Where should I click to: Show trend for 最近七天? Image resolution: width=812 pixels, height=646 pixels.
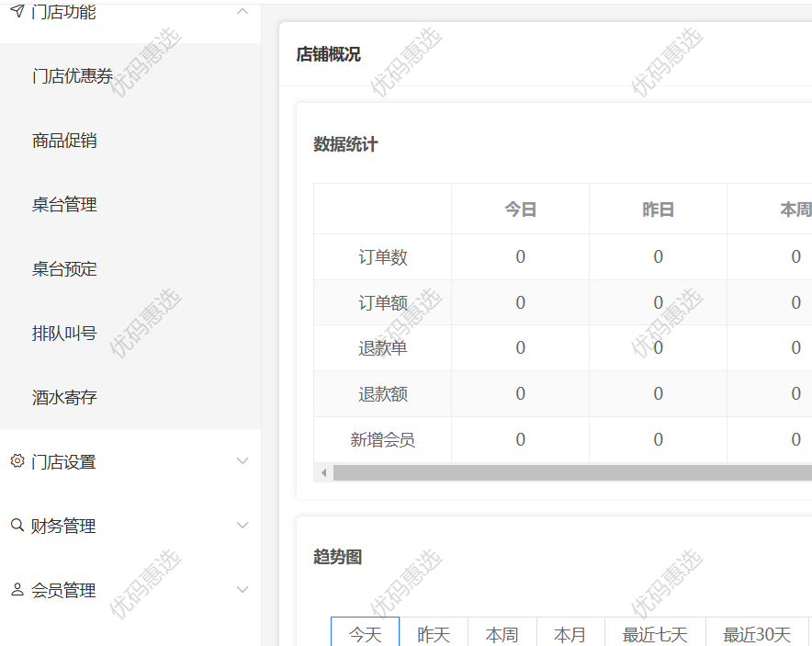point(655,634)
